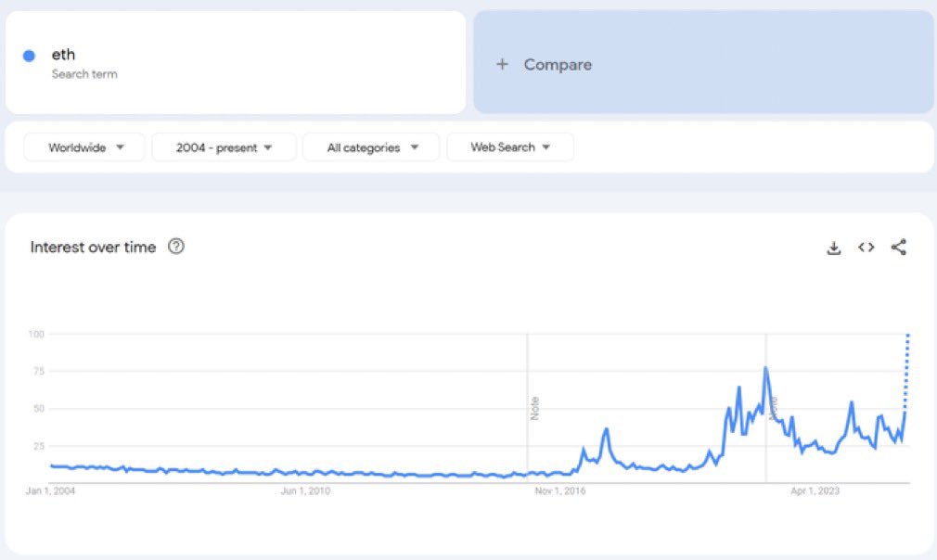This screenshot has height=560, width=937.
Task: Click the Worldwide dropdown arrow
Action: [x=120, y=147]
